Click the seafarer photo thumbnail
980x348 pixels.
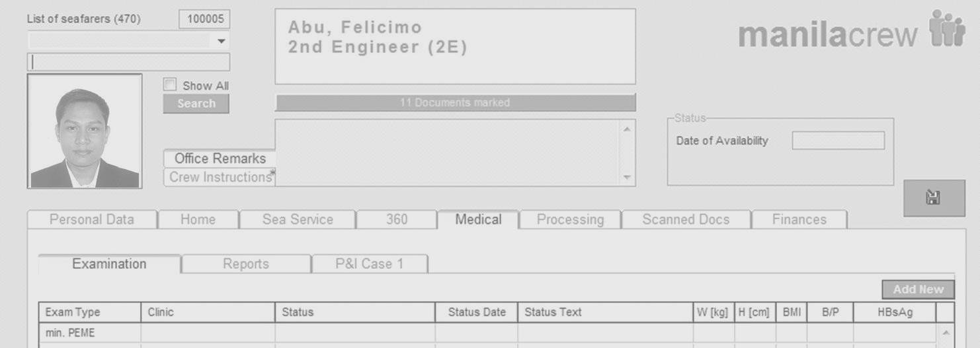click(85, 131)
